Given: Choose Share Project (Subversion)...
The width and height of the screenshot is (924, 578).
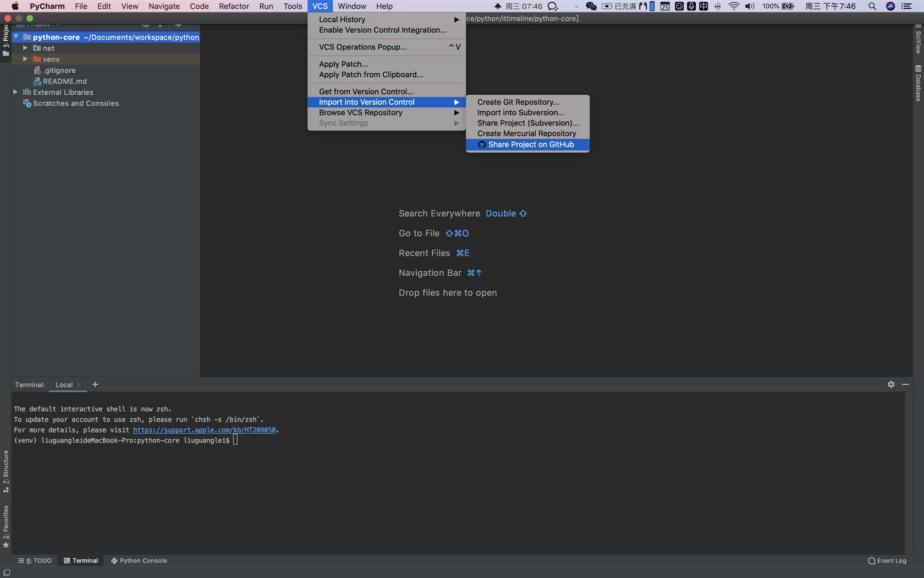Looking at the screenshot, I should pyautogui.click(x=527, y=123).
